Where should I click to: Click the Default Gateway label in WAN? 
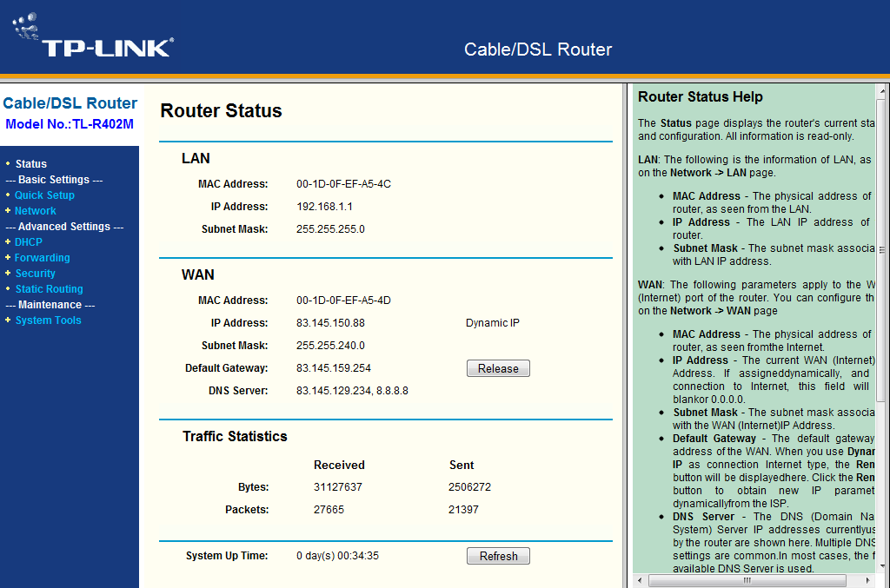[226, 368]
